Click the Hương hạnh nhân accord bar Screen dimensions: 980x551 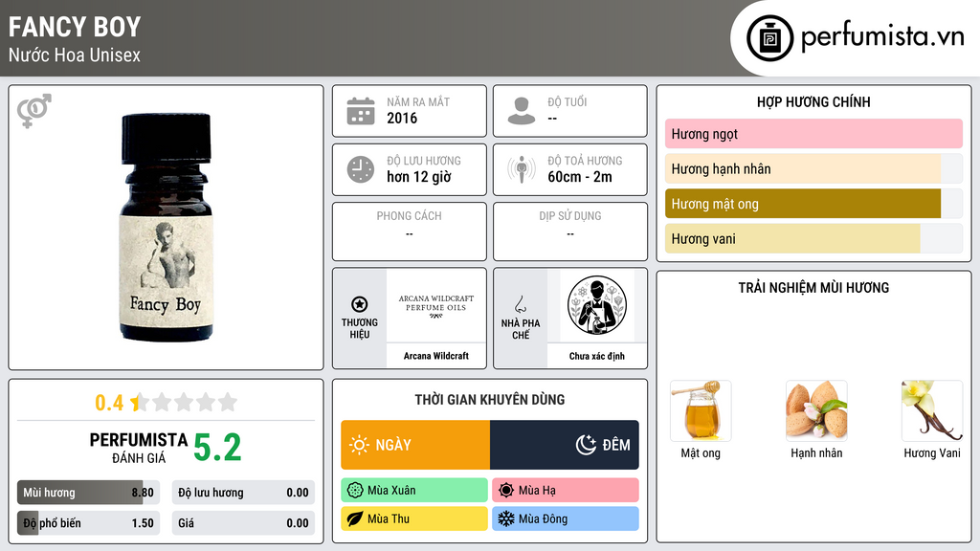click(x=813, y=168)
